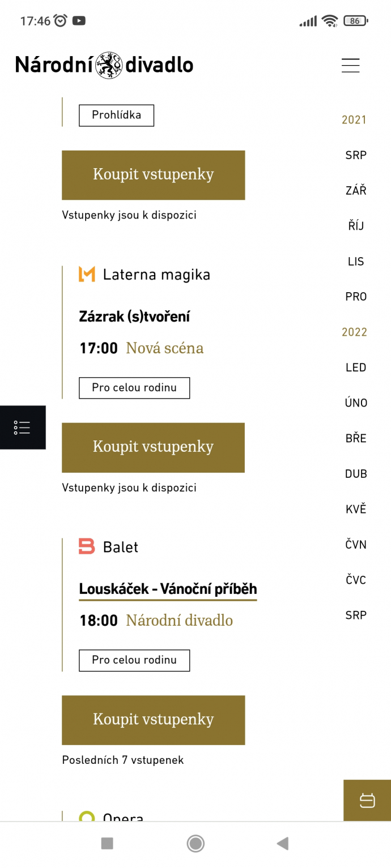Open the Zázrak (s)tvoření title
Image resolution: width=391 pixels, height=868 pixels.
pos(134,317)
